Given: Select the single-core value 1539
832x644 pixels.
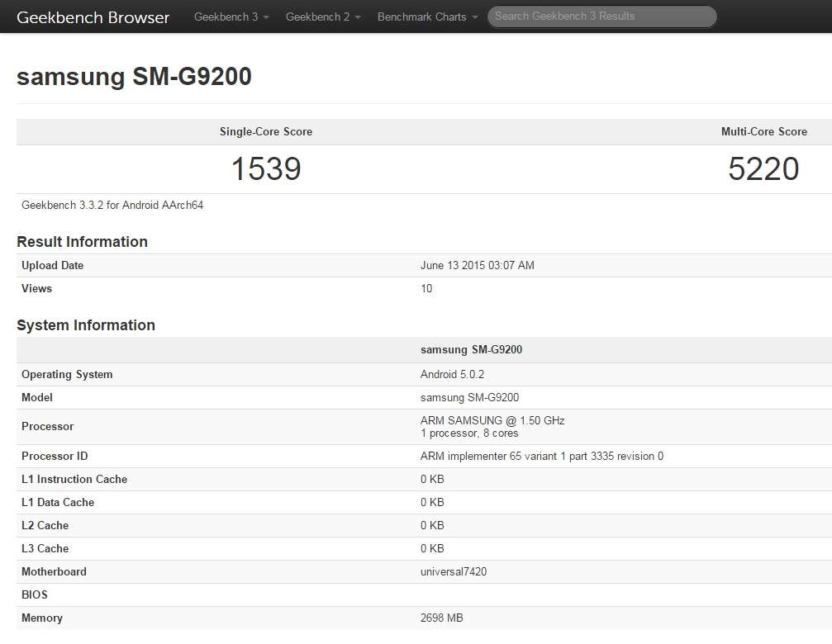Looking at the screenshot, I should (266, 168).
